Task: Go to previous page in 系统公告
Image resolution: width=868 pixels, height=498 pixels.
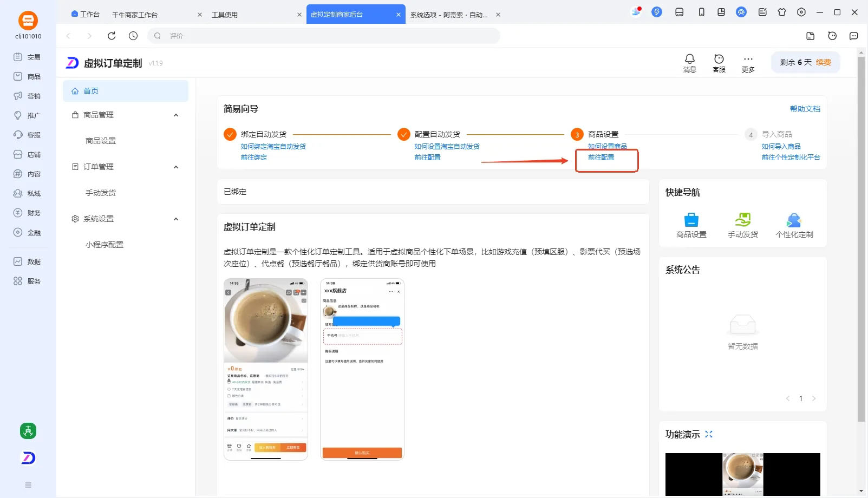Action: (788, 398)
